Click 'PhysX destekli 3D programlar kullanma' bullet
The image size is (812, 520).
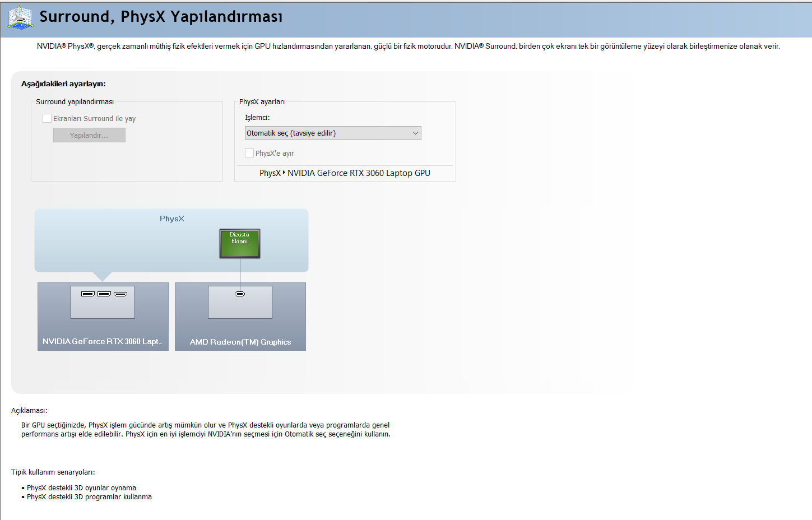pyautogui.click(x=89, y=497)
